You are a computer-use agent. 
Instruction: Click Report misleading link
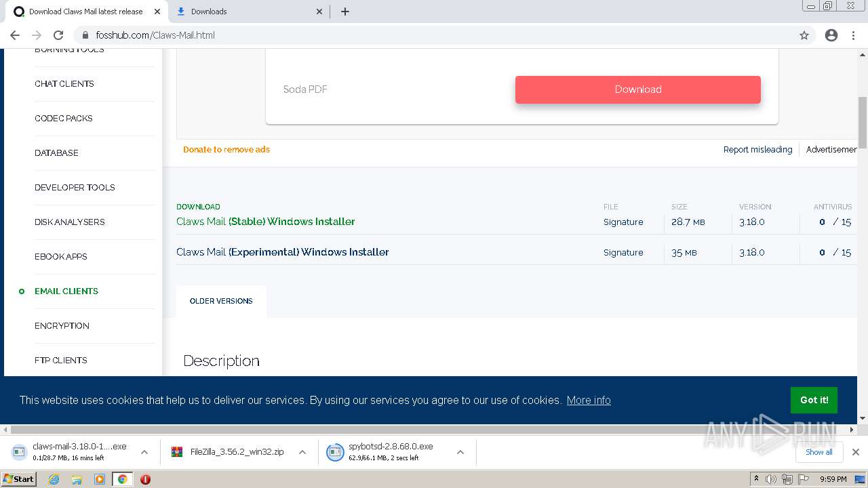point(757,150)
